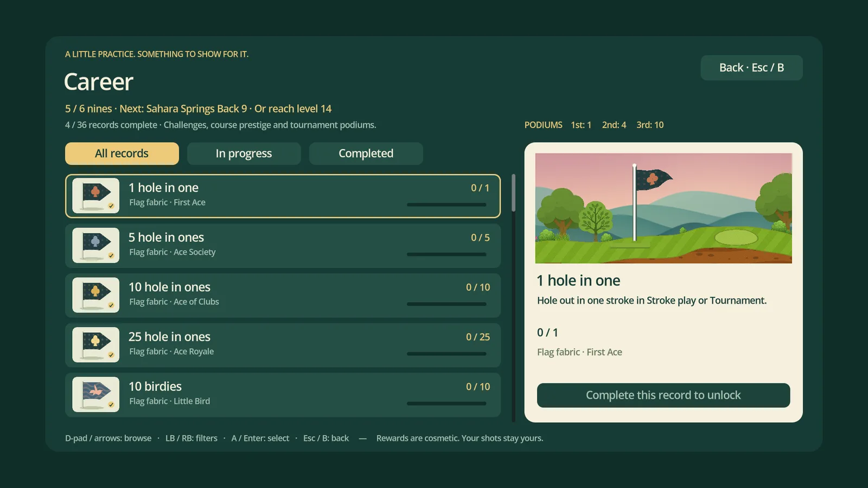Viewport: 868px width, 488px height.
Task: Click the A / Enter: select hint
Action: [260, 438]
